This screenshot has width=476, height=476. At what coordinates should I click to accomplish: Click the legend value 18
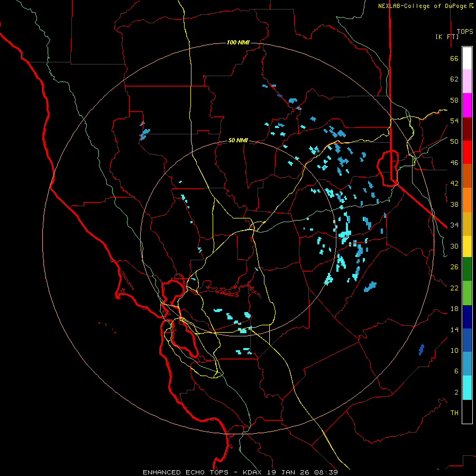[454, 309]
